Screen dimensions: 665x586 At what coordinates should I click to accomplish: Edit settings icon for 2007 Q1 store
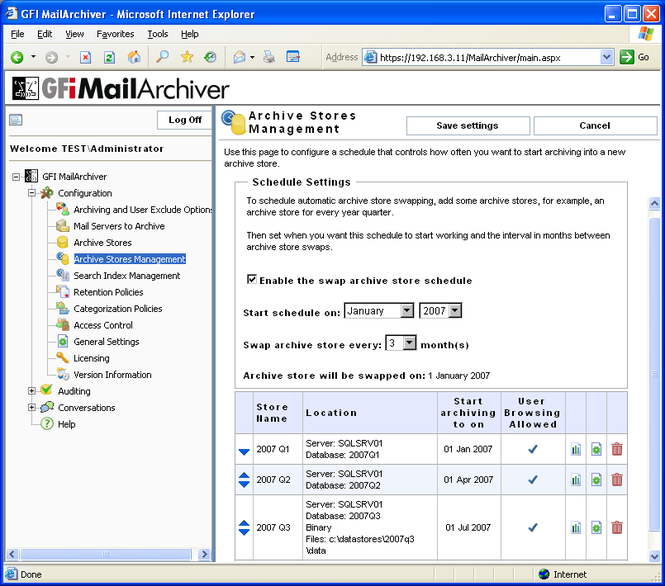click(x=596, y=449)
